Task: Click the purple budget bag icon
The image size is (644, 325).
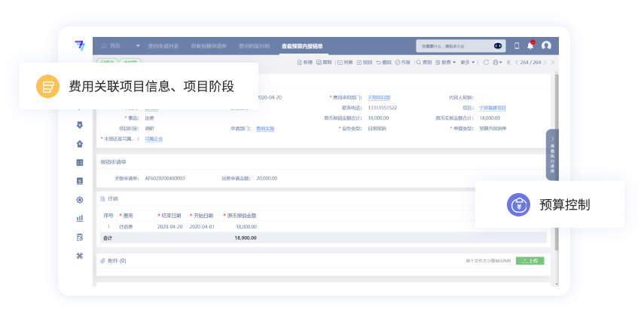Action: (x=519, y=204)
